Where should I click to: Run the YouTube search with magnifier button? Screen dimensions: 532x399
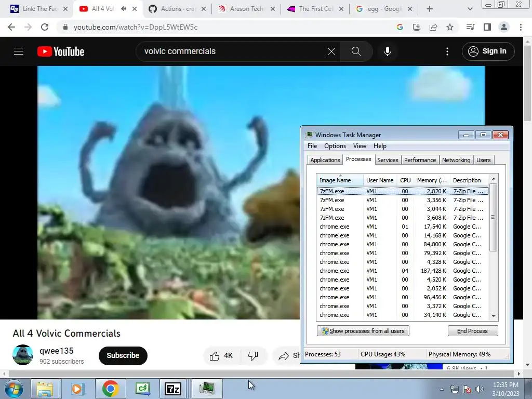tap(356, 51)
